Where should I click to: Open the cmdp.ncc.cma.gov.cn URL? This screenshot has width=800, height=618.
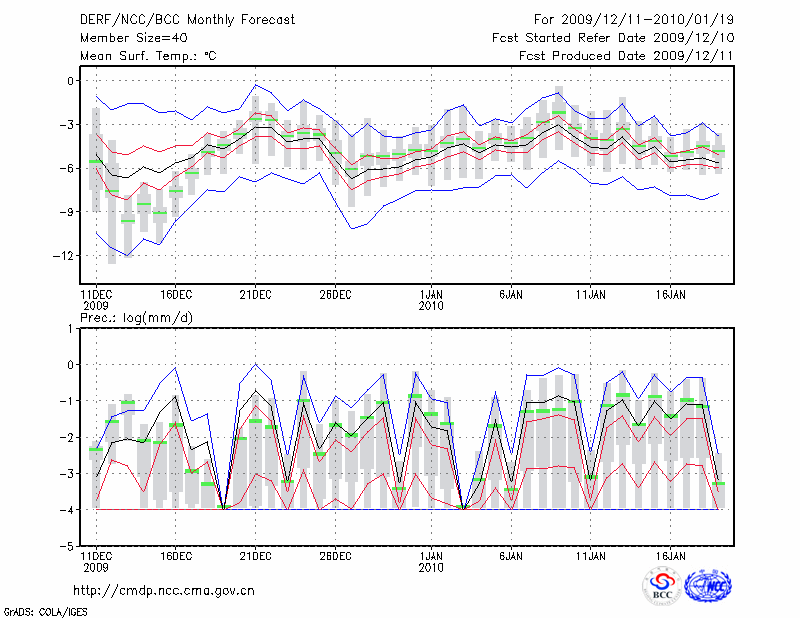click(x=164, y=590)
